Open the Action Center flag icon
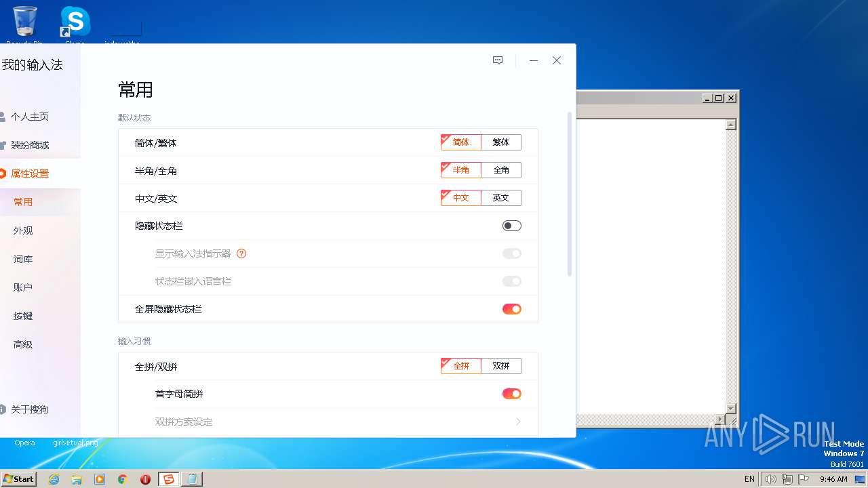This screenshot has height=488, width=868. pyautogui.click(x=803, y=479)
